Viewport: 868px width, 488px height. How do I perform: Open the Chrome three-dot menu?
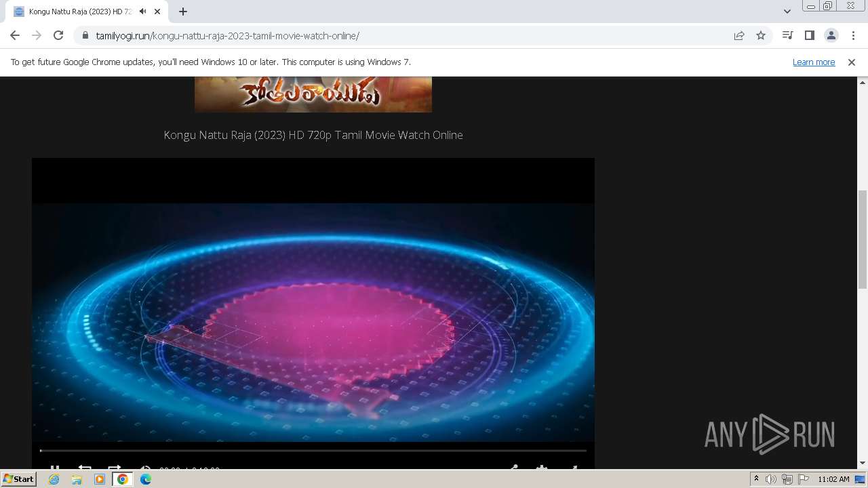click(x=853, y=35)
